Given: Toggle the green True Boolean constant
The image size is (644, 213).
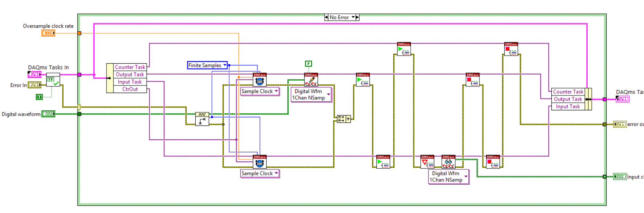Looking at the screenshot, I should [39, 97].
